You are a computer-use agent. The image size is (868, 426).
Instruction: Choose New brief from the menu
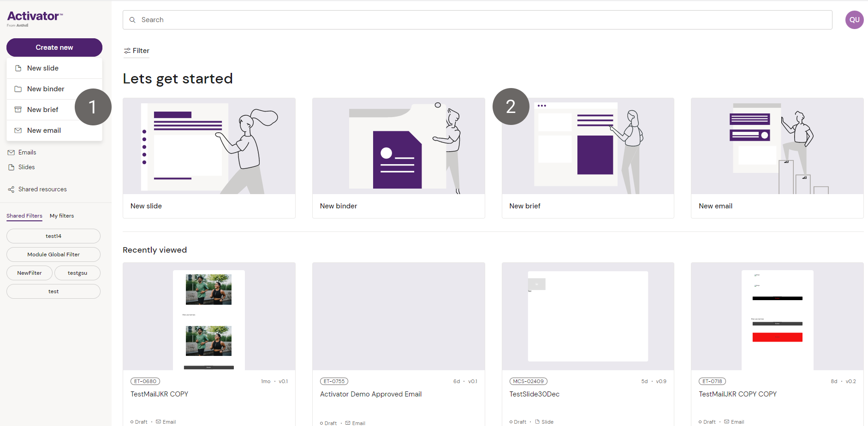coord(43,110)
